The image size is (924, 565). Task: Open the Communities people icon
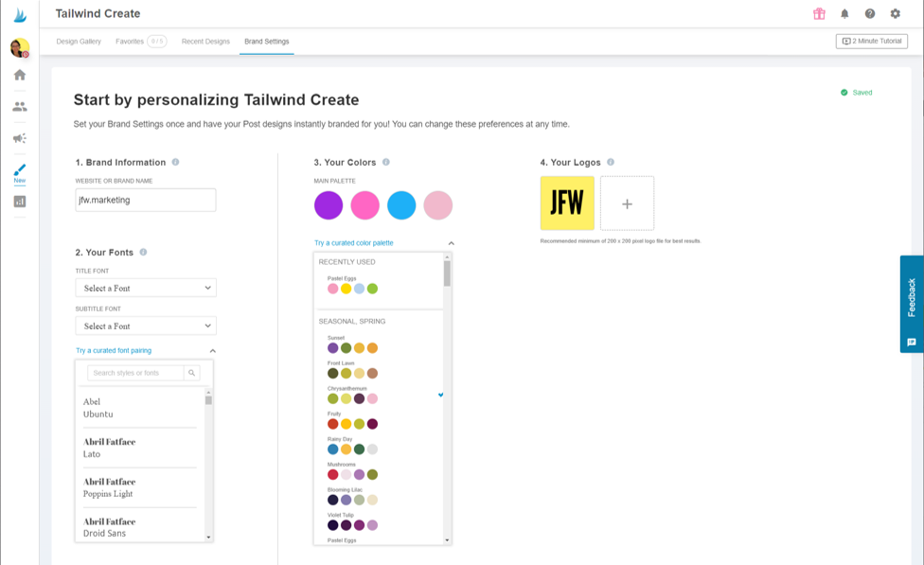click(20, 107)
